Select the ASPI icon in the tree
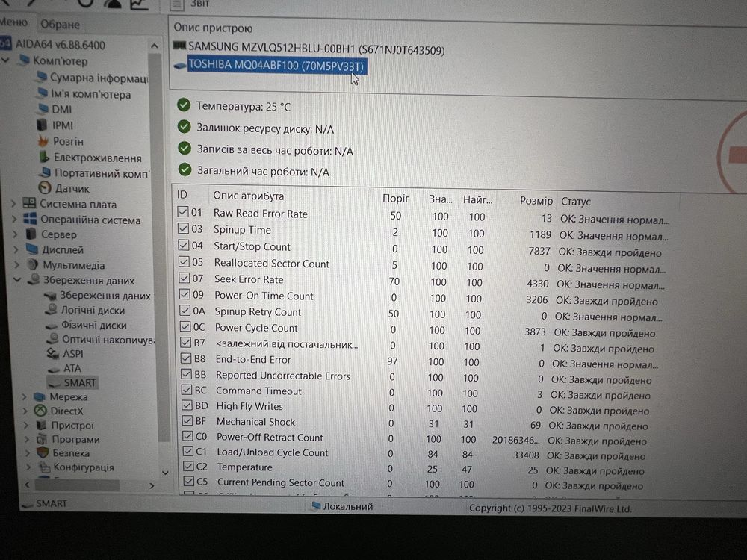This screenshot has width=747, height=560. (x=53, y=353)
